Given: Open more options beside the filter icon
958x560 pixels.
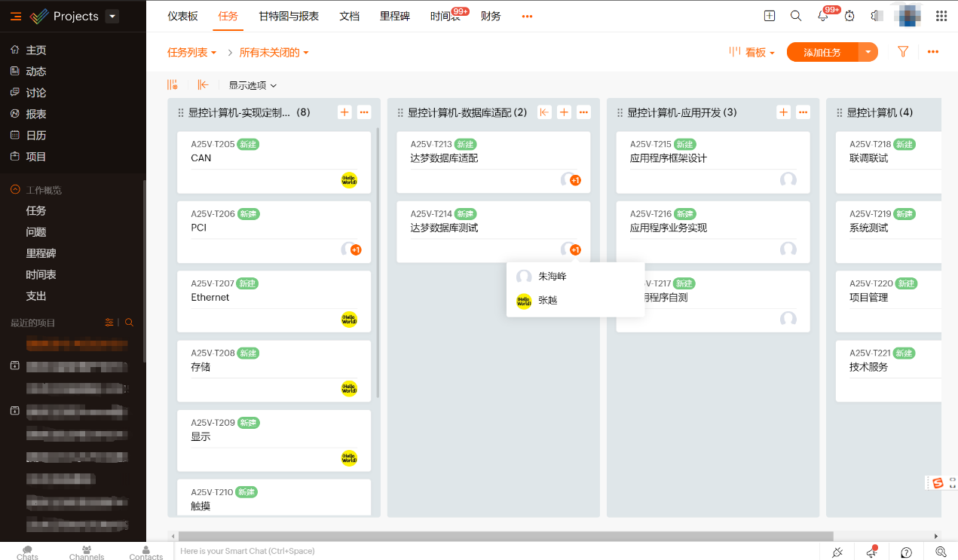Looking at the screenshot, I should pos(933,52).
